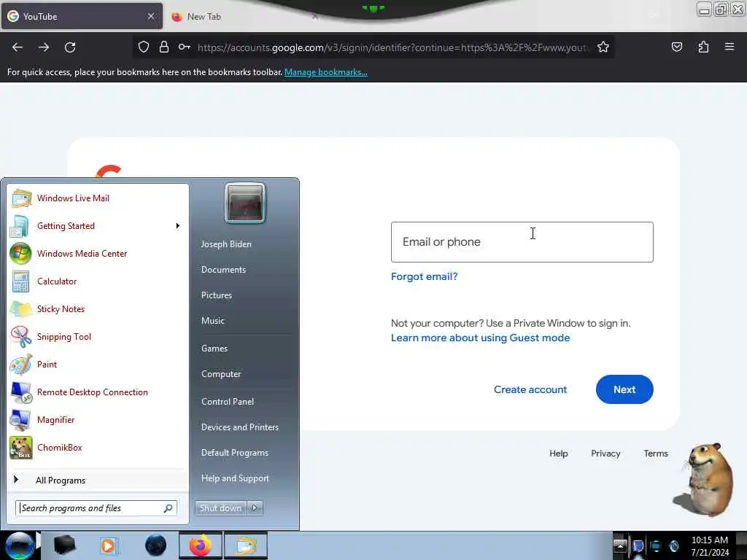Close the YouTube tab

[150, 16]
